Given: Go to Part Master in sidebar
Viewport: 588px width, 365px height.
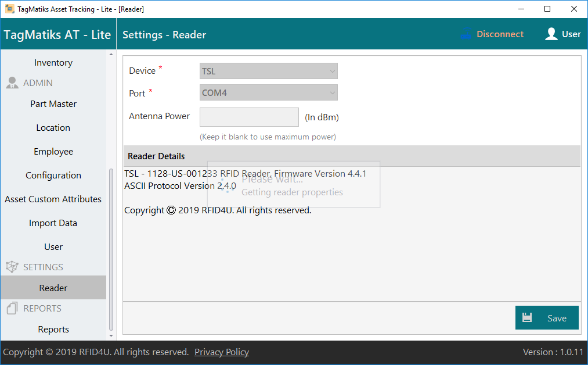Looking at the screenshot, I should coord(53,104).
